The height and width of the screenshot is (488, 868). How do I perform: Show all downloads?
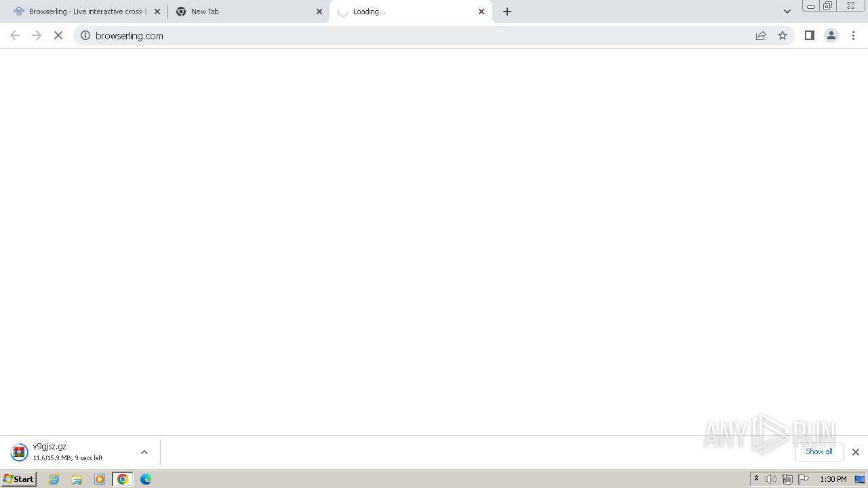tap(819, 451)
